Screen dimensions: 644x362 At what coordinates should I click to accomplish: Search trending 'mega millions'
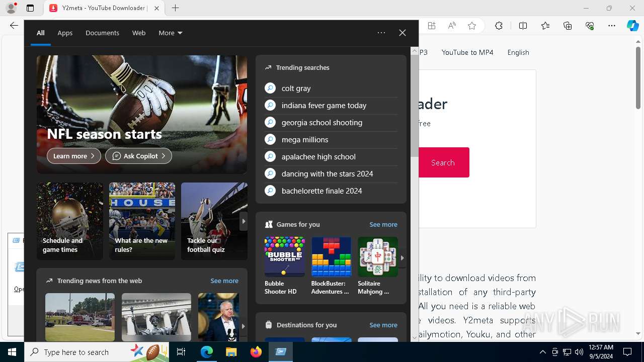[331, 139]
